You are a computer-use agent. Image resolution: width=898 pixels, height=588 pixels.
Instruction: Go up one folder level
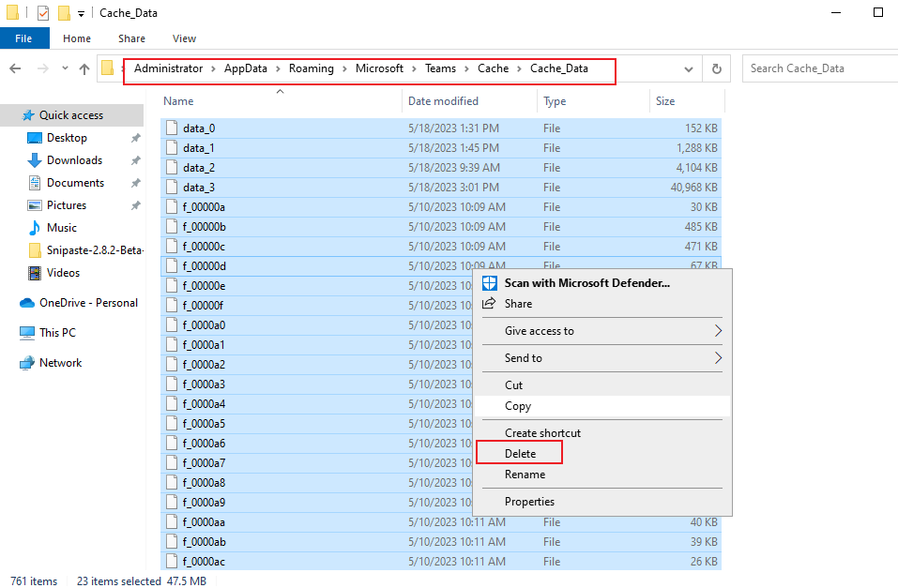(x=84, y=68)
